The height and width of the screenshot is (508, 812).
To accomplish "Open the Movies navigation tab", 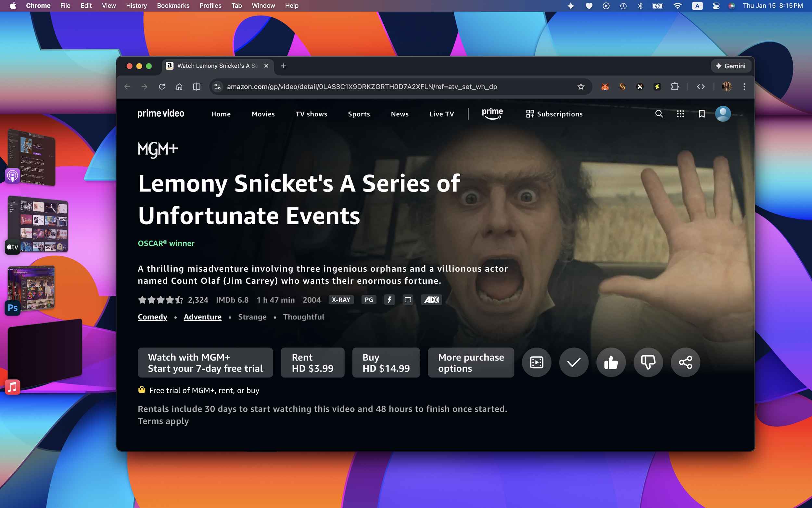I will (263, 114).
